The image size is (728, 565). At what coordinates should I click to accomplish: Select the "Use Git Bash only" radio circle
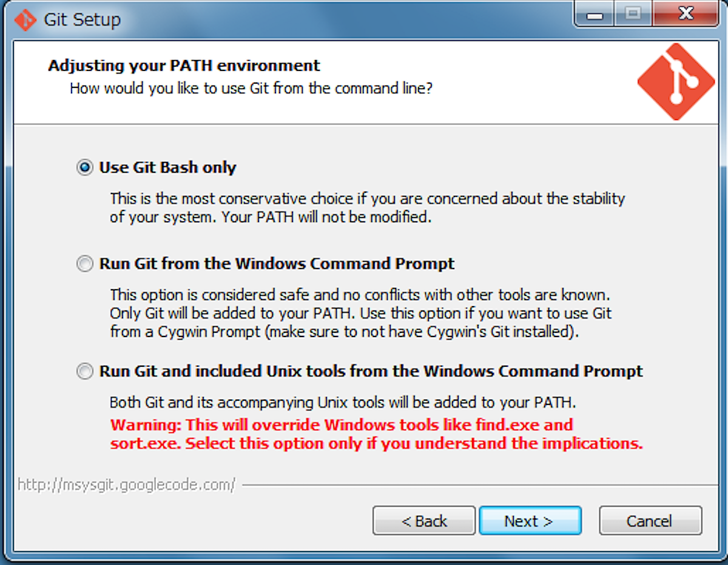coord(85,168)
